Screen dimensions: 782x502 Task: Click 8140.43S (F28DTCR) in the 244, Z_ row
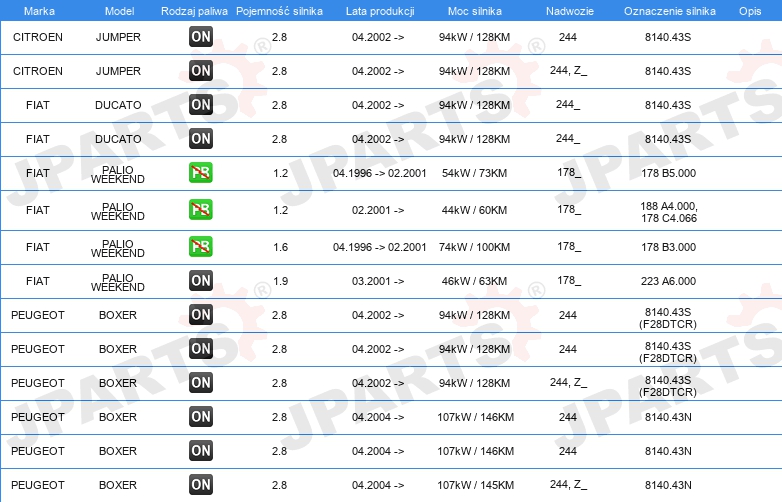point(668,386)
